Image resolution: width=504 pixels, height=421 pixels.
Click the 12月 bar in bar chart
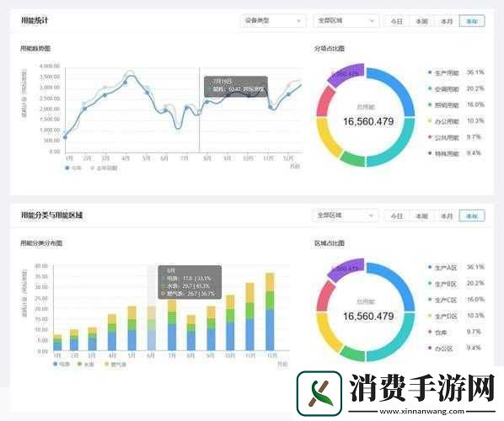270,312
